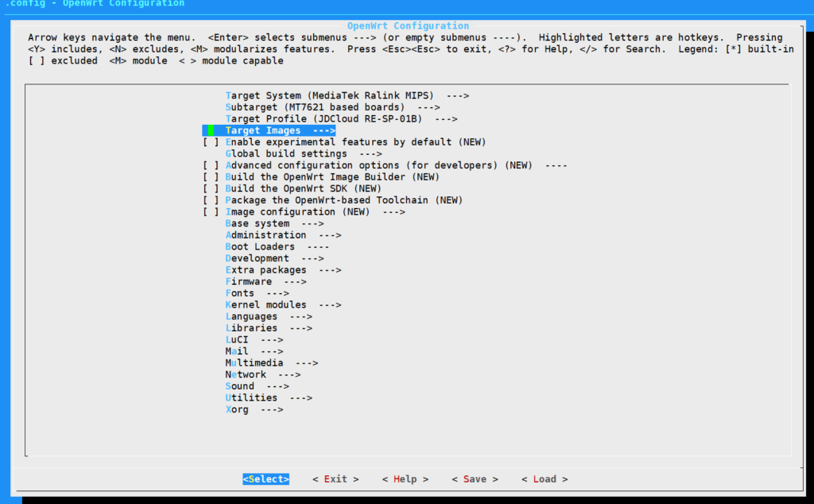Enable Build the OpenWrt Image Builder
This screenshot has height=504, width=814.
pos(211,177)
